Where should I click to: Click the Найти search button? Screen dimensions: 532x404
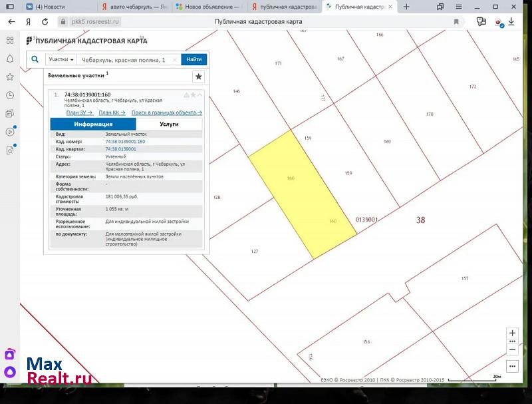click(194, 59)
